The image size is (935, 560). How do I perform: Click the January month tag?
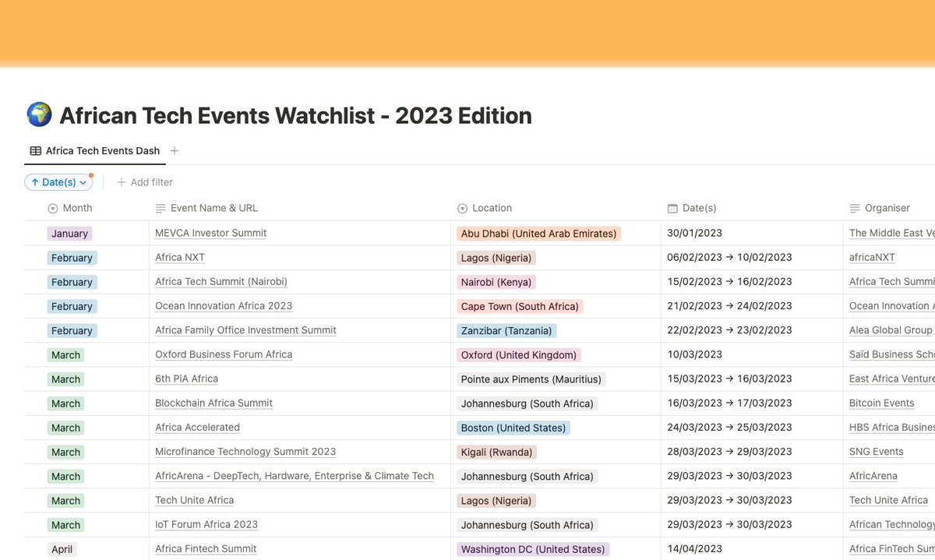69,234
